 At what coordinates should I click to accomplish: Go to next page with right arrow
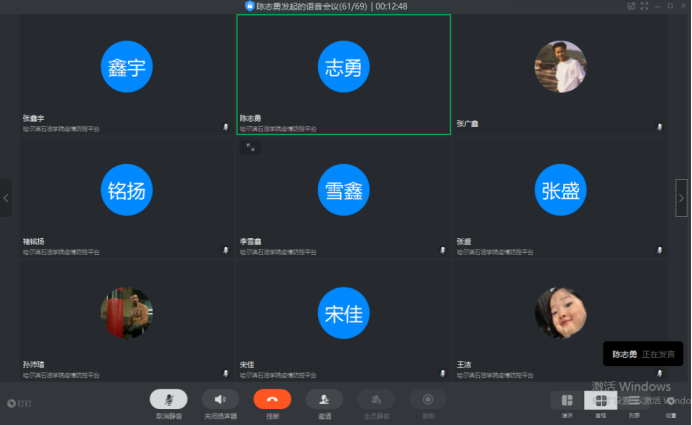coord(682,198)
